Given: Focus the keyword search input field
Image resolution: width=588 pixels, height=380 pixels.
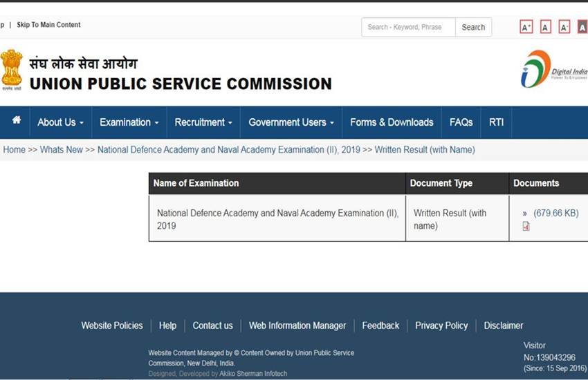Looking at the screenshot, I should click(x=408, y=27).
